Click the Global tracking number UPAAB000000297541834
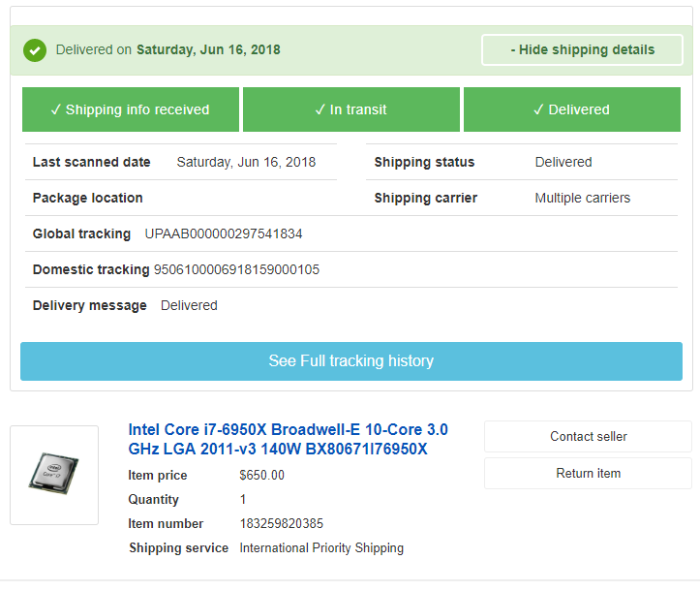Viewport: 700px width, 591px height. pyautogui.click(x=224, y=233)
